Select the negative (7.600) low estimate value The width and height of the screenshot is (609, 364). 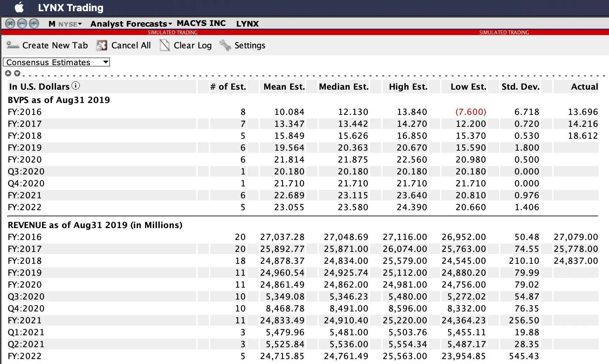pyautogui.click(x=471, y=112)
